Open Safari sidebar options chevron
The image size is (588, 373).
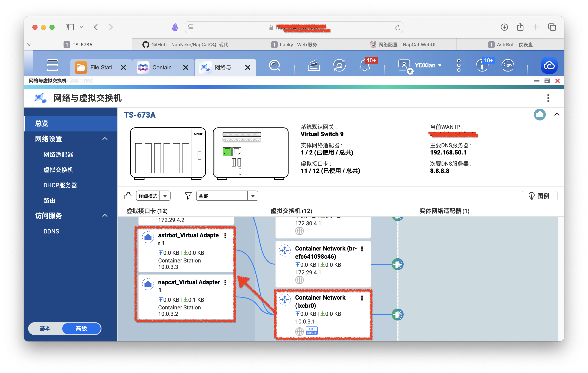coord(82,27)
